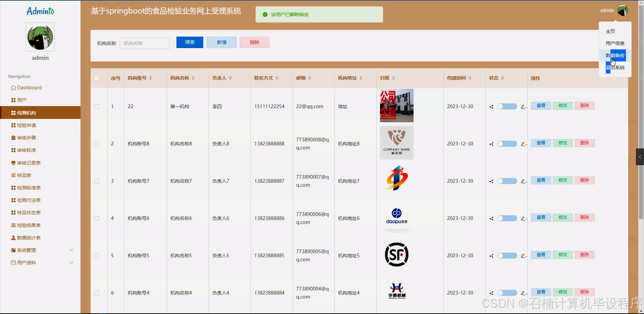
Task: Click the SF logo cover thumbnail
Action: (397, 255)
